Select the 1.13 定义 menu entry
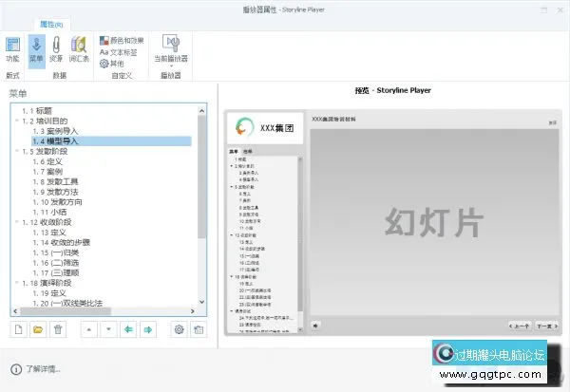The height and width of the screenshot is (392, 570). [49, 233]
